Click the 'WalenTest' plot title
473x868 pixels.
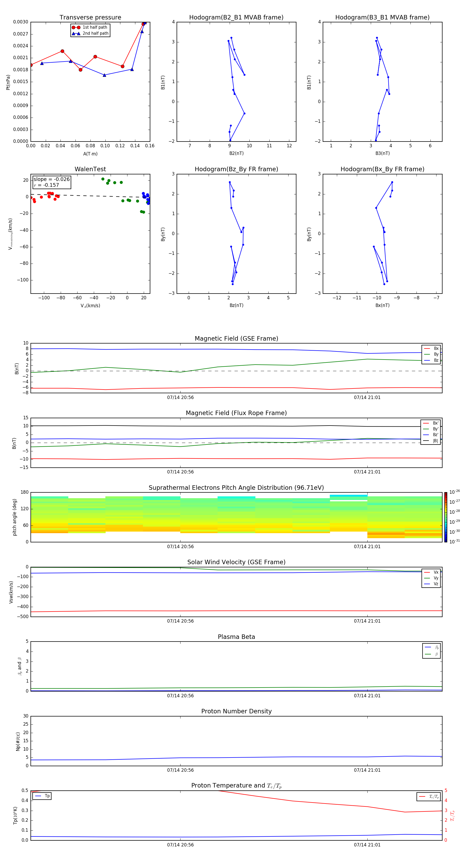pos(90,169)
